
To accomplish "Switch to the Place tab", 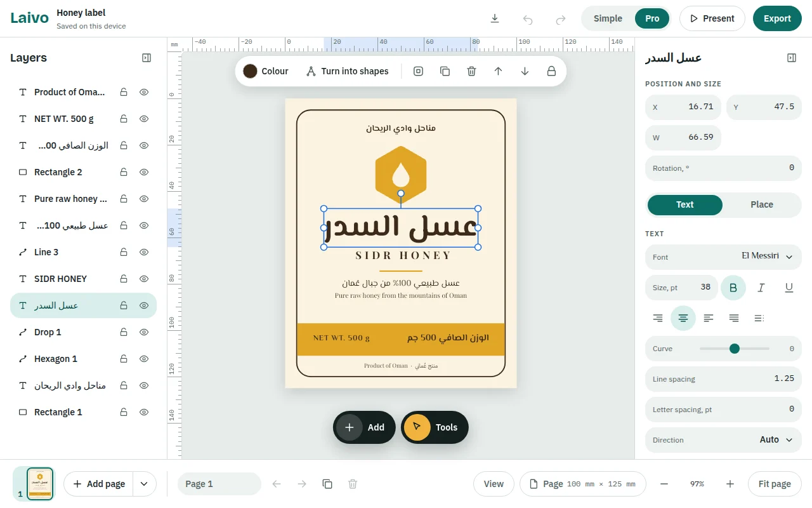I will (761, 204).
